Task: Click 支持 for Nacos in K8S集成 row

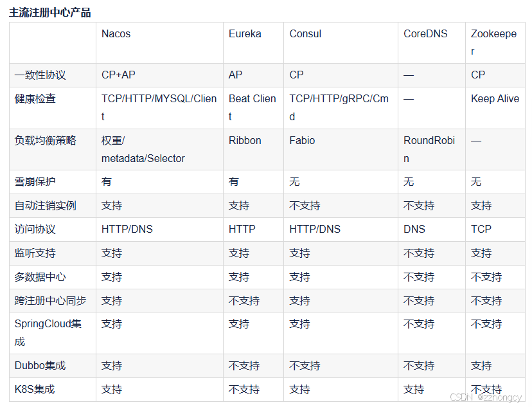Action: [x=112, y=390]
